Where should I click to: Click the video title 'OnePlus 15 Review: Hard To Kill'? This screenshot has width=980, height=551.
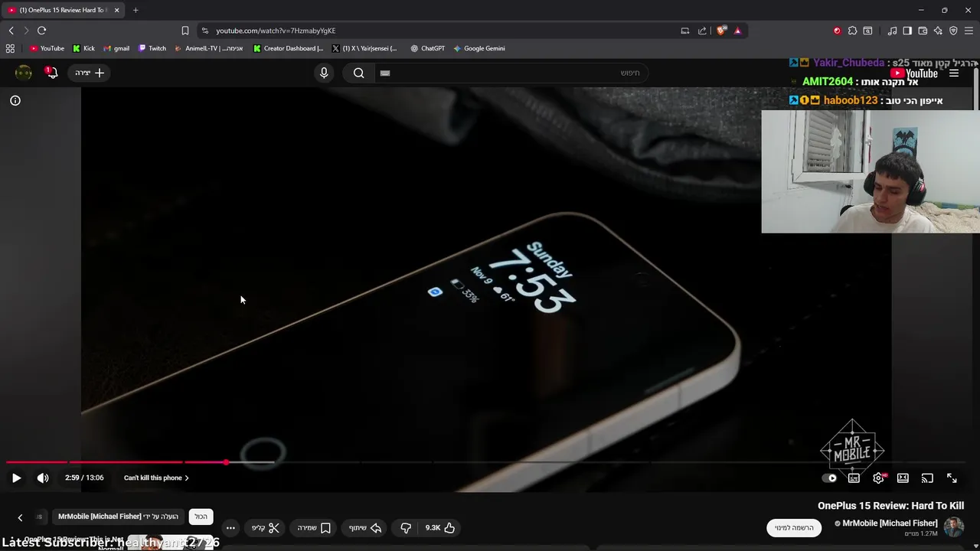point(890,506)
